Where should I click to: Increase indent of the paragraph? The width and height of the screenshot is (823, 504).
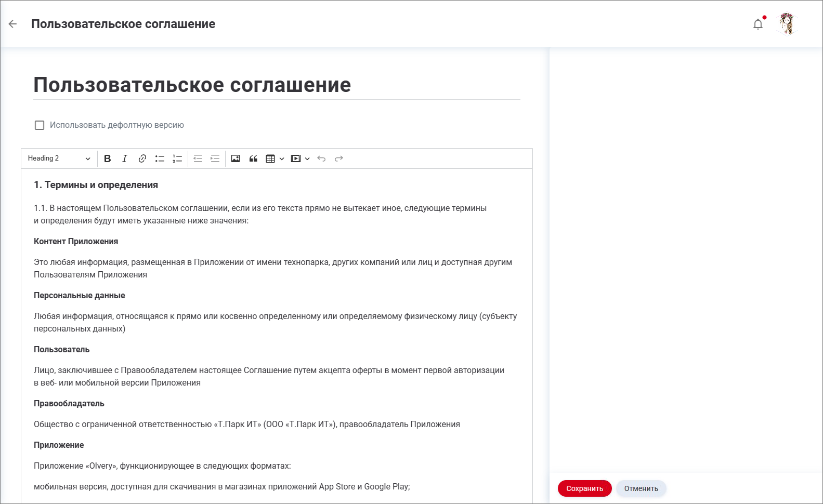(x=215, y=158)
